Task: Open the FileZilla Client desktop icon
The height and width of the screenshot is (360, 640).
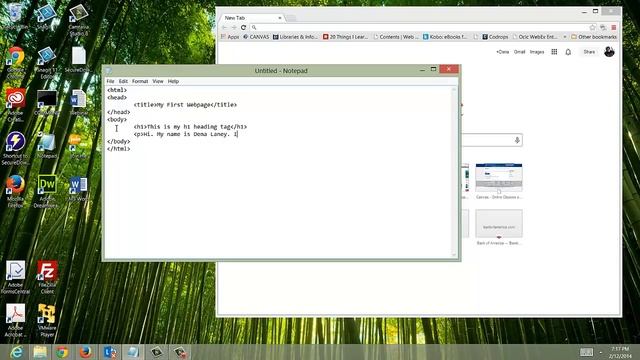Action: (x=47, y=277)
